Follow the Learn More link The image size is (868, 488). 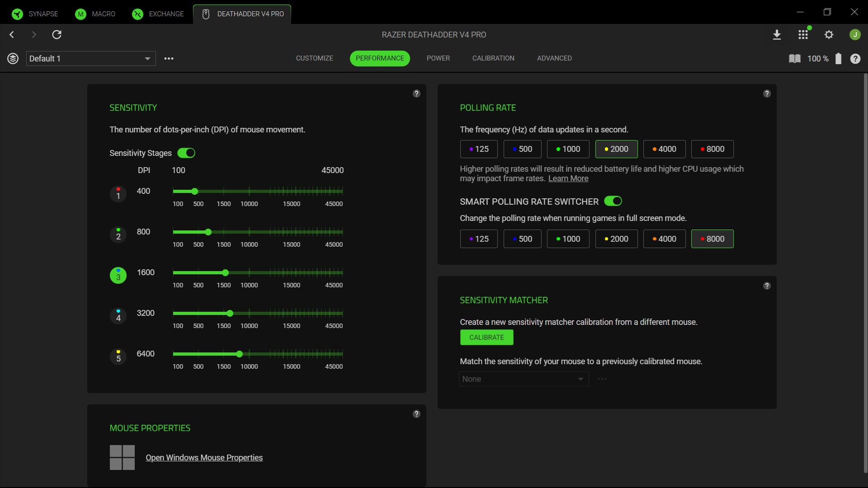click(x=568, y=178)
